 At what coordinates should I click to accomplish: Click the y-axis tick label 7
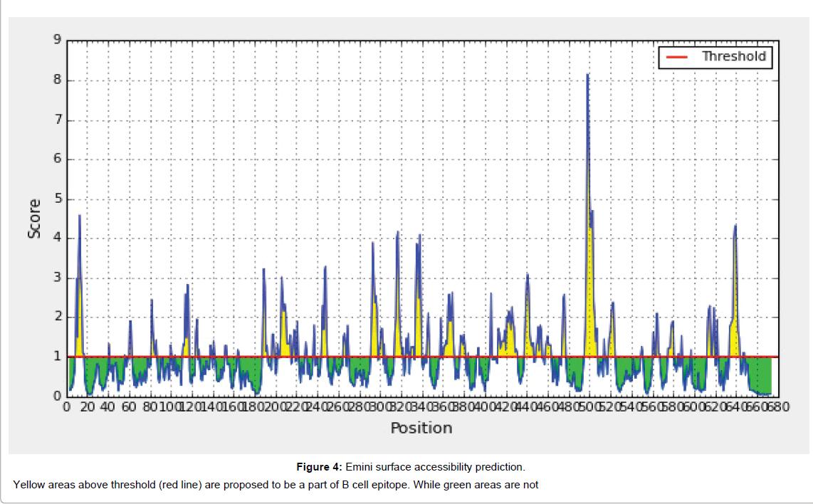click(57, 120)
